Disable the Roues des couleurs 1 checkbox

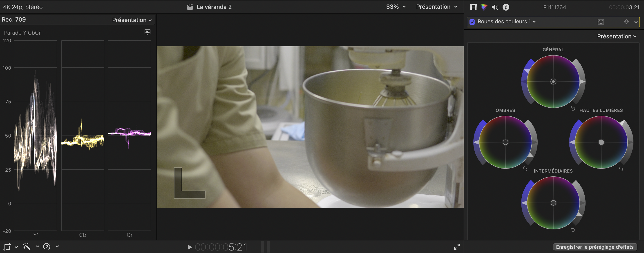(472, 22)
